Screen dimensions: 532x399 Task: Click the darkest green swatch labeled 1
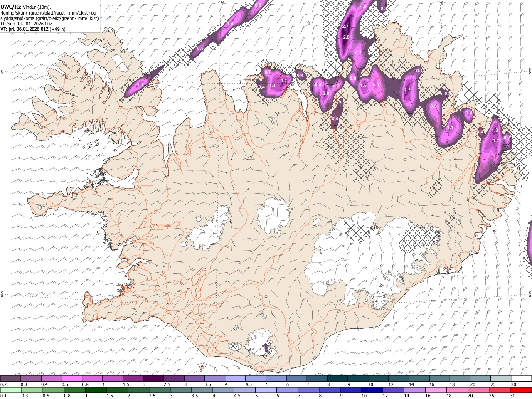[96, 390]
